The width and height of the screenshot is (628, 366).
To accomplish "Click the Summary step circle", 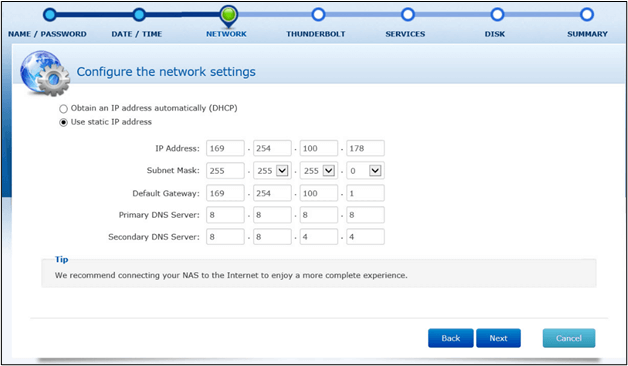I will 587,15.
